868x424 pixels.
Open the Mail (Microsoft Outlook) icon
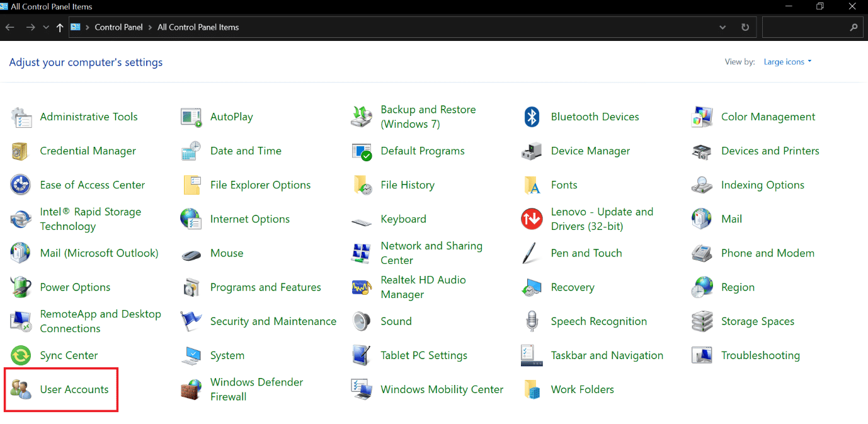(x=21, y=253)
